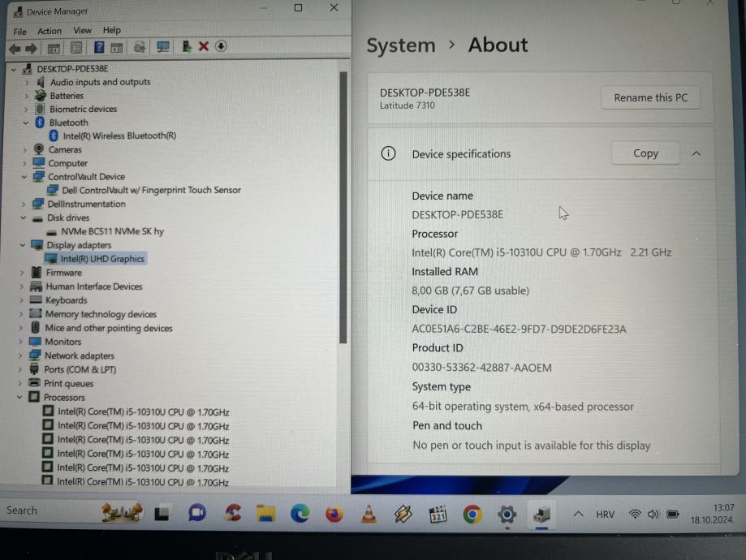The width and height of the screenshot is (746, 560).
Task: Collapse the Bluetooth node
Action: 26,123
